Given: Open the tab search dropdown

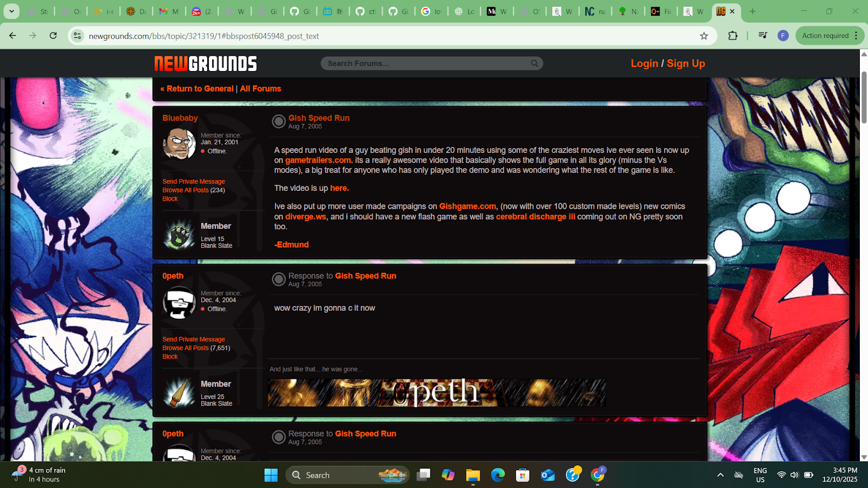Looking at the screenshot, I should [x=11, y=11].
